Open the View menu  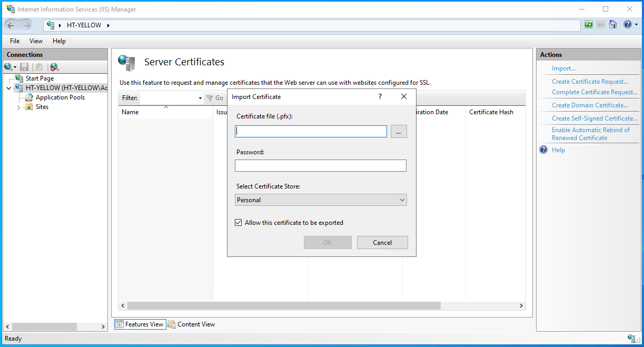coord(35,41)
